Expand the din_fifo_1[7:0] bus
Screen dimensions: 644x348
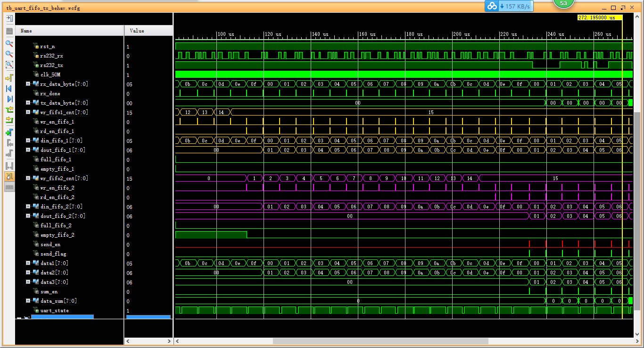(28, 141)
